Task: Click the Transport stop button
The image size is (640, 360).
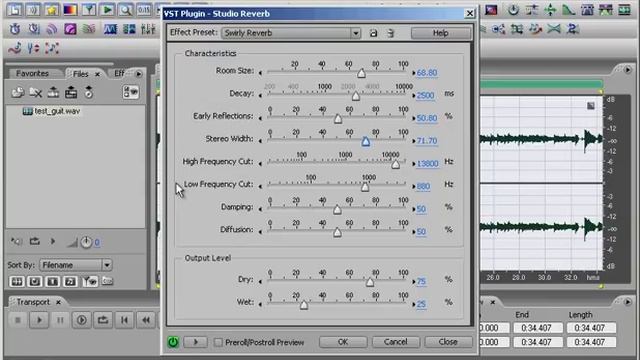Action: (18, 320)
